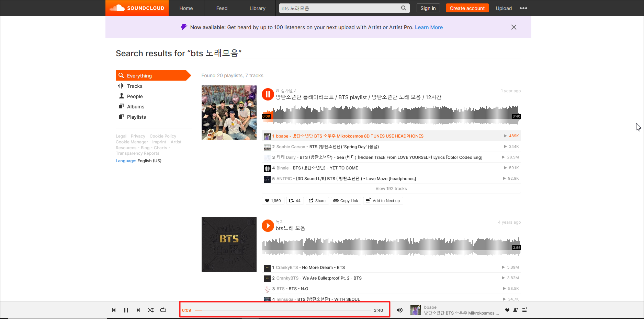Play We Are Bulletproof Pt. 2
Image resolution: width=644 pixels, height=319 pixels.
click(x=391, y=278)
